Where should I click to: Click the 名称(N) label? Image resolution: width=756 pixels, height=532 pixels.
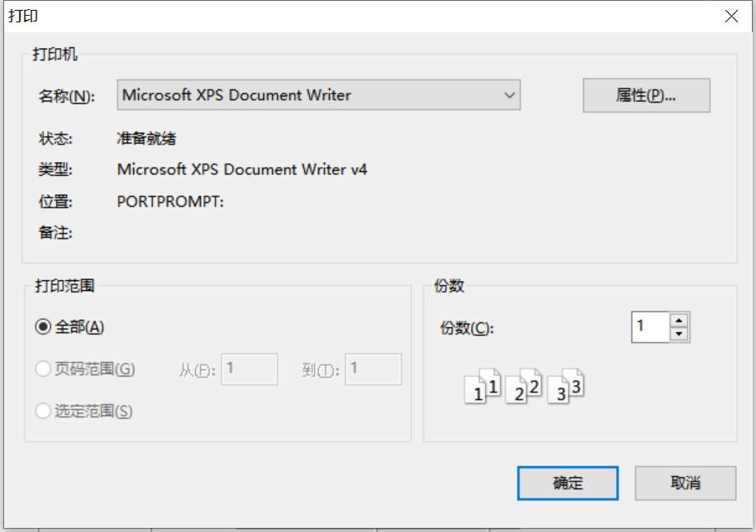(67, 97)
